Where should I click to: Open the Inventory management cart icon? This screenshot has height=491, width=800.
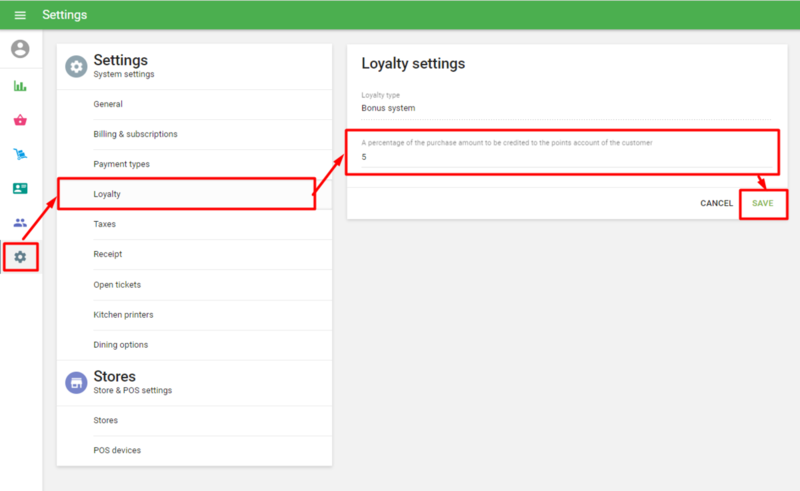[x=20, y=154]
